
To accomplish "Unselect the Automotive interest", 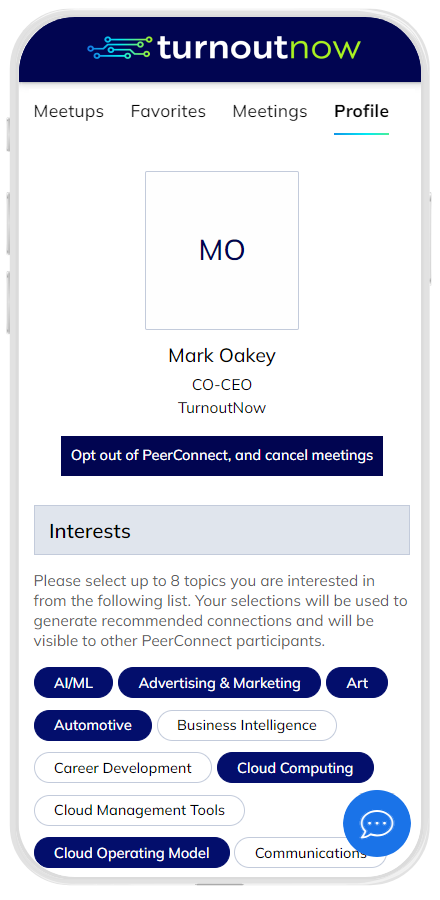I will pos(93,726).
